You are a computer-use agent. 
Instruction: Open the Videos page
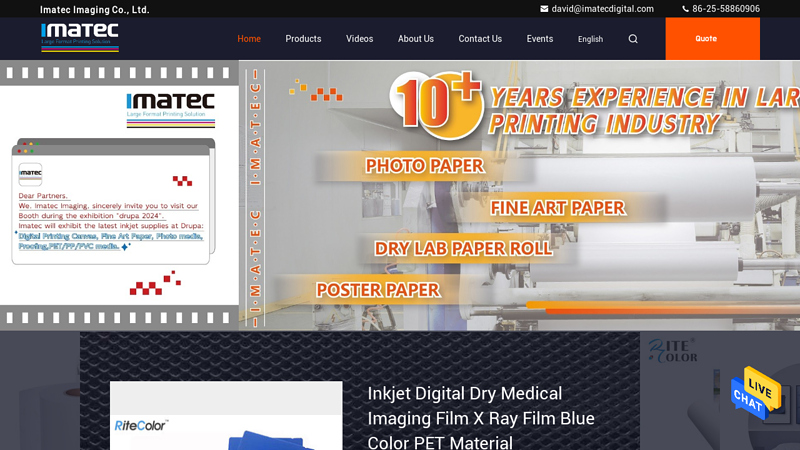click(x=359, y=39)
